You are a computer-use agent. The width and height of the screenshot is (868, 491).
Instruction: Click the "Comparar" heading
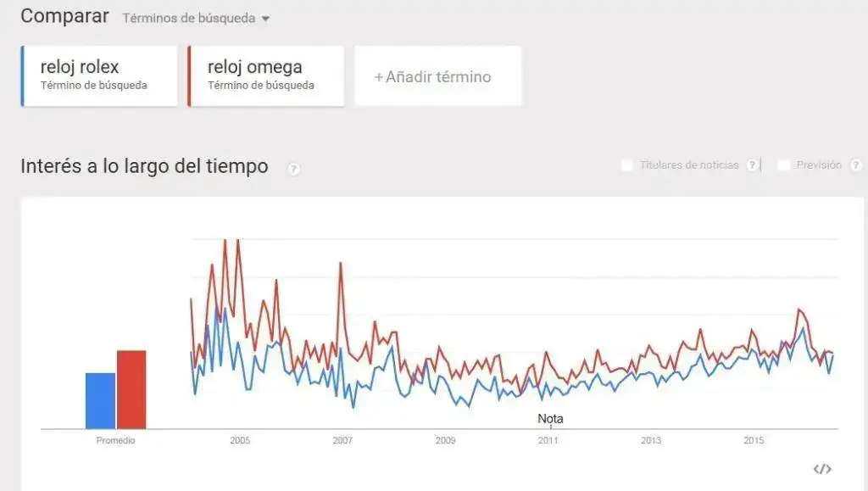[64, 16]
